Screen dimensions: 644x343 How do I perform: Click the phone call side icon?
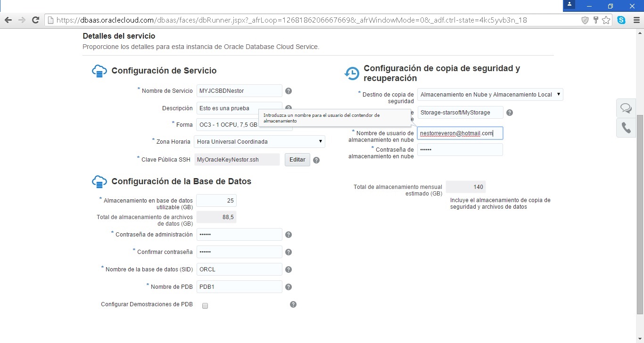point(626,128)
